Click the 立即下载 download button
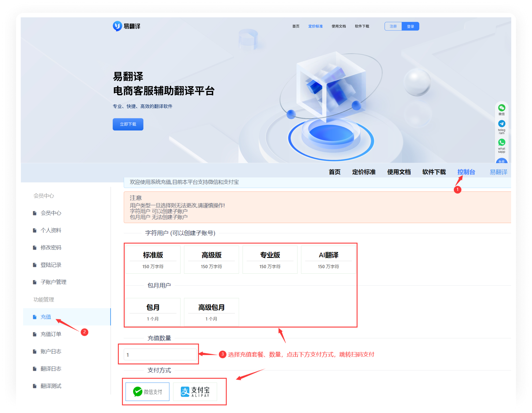 coord(128,124)
